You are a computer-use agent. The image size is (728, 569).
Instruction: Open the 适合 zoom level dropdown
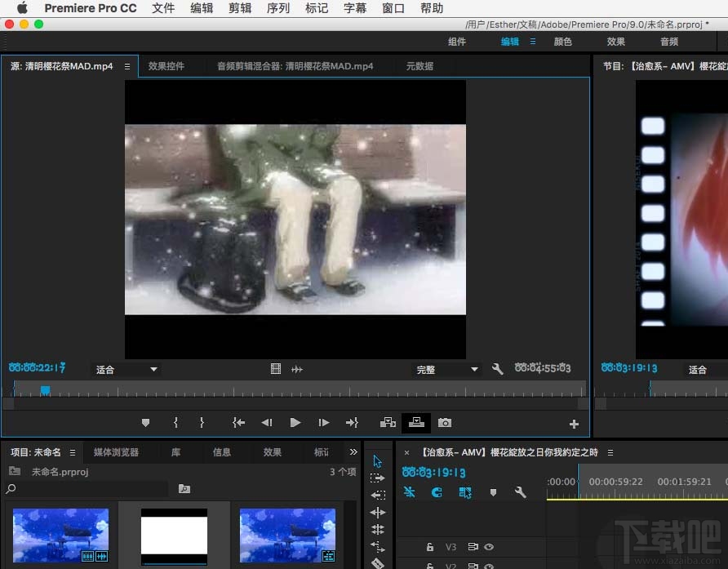[x=125, y=369]
